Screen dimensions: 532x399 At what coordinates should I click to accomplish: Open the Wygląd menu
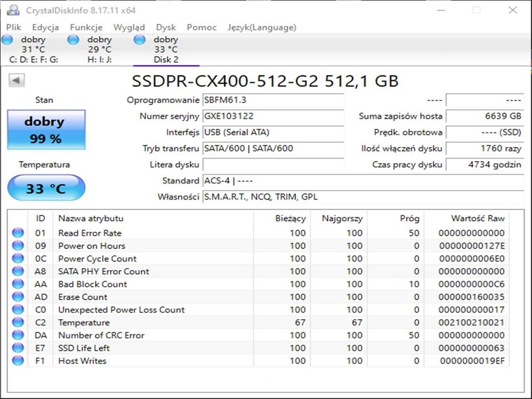(129, 27)
